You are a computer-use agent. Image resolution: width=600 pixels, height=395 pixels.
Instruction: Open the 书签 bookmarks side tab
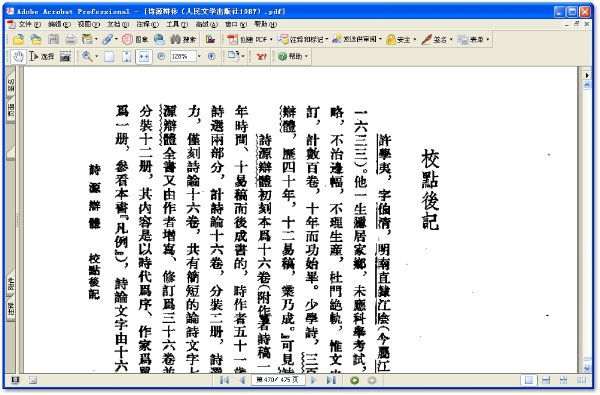point(10,84)
